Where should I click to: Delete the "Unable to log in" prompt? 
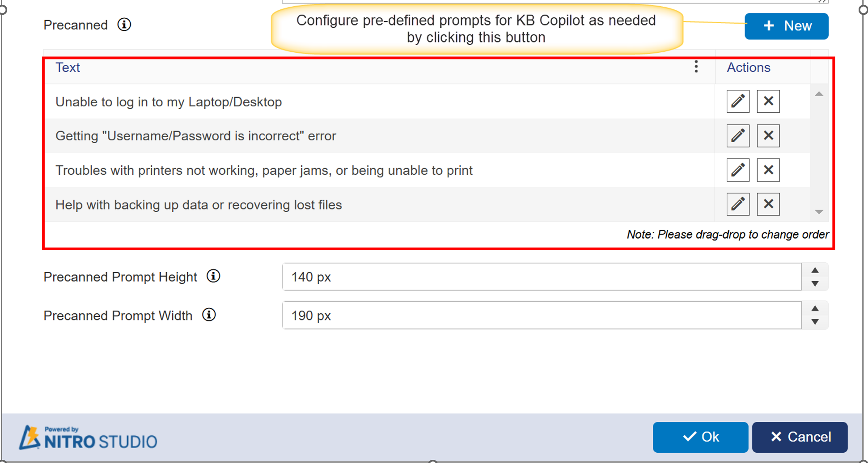768,101
